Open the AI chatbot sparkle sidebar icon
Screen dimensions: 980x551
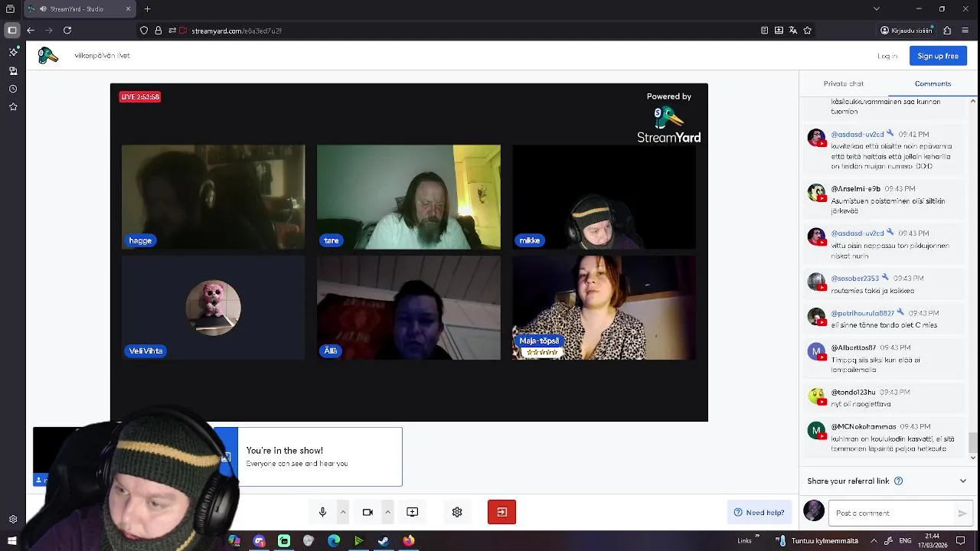(13, 52)
